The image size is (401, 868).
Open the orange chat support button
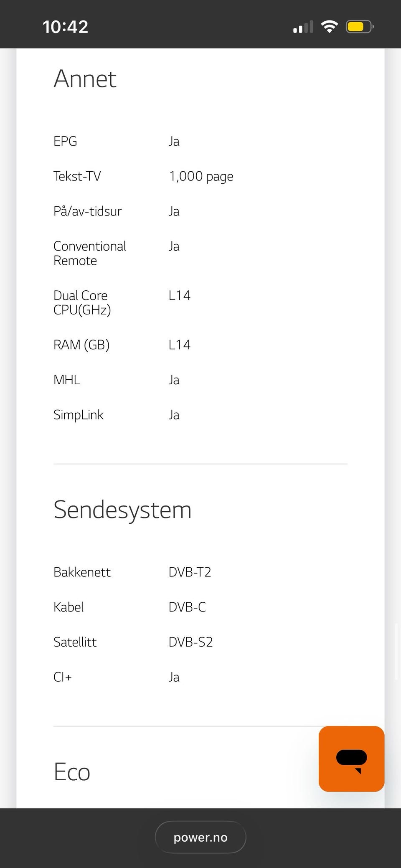[x=351, y=759]
